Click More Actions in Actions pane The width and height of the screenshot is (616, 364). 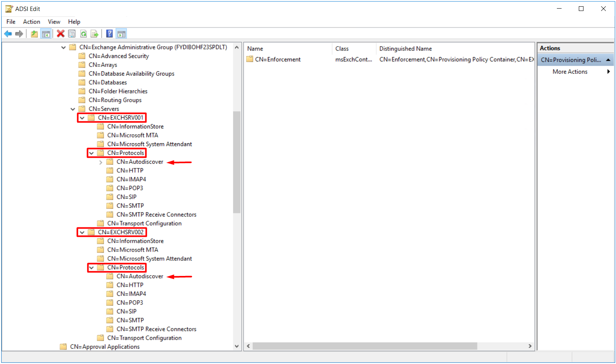570,72
